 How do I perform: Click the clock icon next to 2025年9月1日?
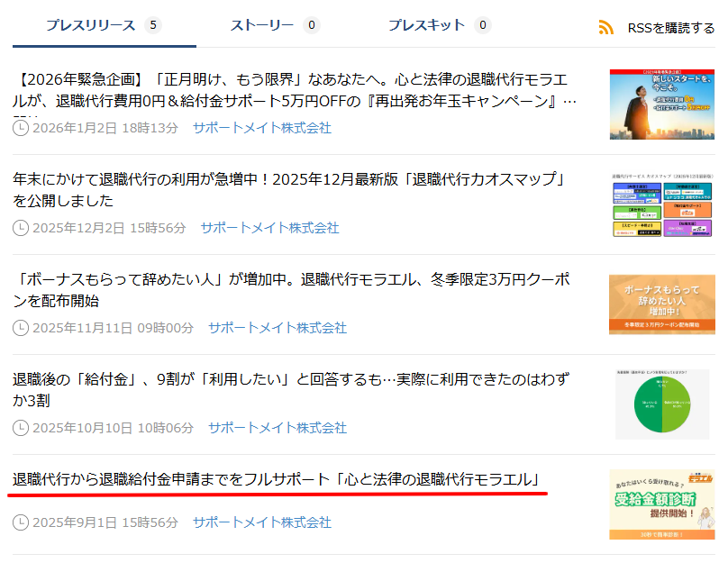(x=22, y=522)
